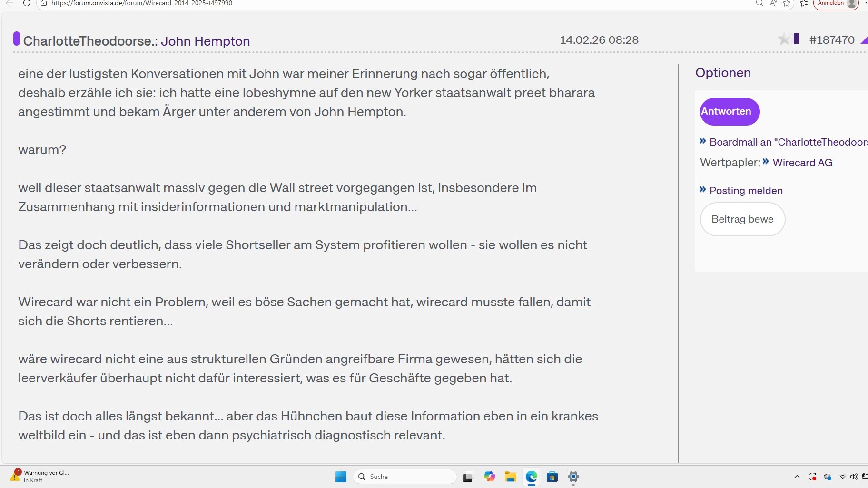Image resolution: width=868 pixels, height=488 pixels.
Task: Open the zoom magnifier in the address bar
Action: [759, 3]
